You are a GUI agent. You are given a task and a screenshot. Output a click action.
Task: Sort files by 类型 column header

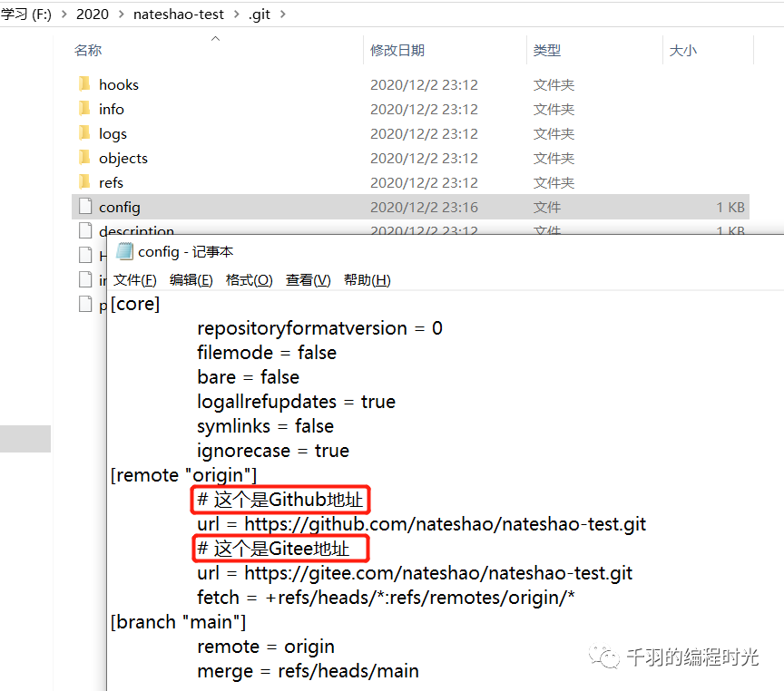pyautogui.click(x=547, y=50)
